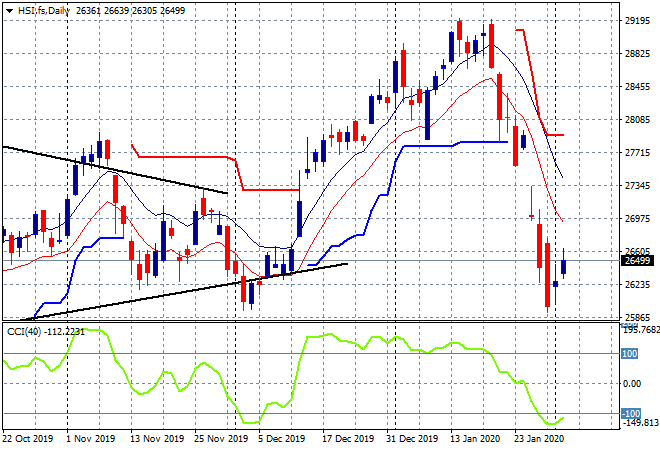The width and height of the screenshot is (660, 450).
Task: Click the 1 Nov 2019 date label
Action: [90, 439]
